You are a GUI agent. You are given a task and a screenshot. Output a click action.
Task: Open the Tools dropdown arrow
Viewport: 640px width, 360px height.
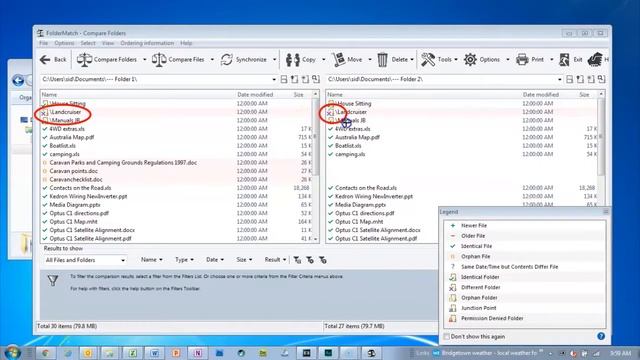[456, 60]
